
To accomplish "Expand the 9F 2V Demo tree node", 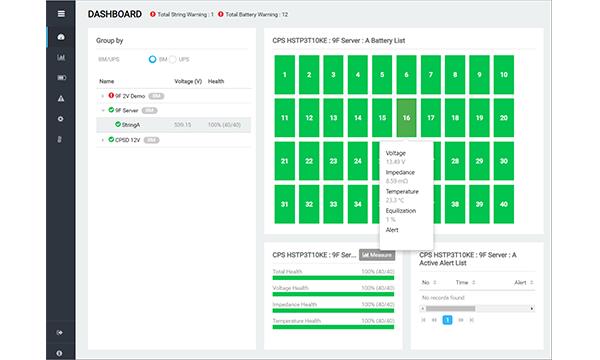I will [103, 96].
